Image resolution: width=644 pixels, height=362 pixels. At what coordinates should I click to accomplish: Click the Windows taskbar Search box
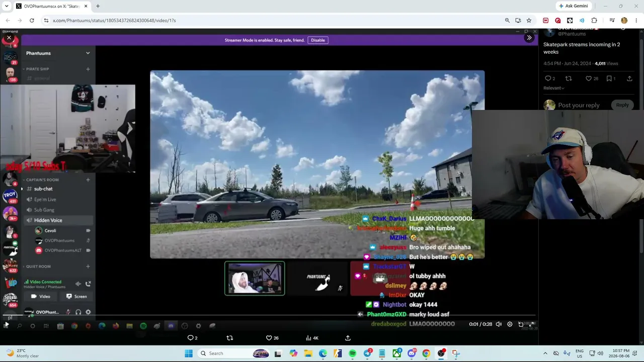[x=234, y=353]
